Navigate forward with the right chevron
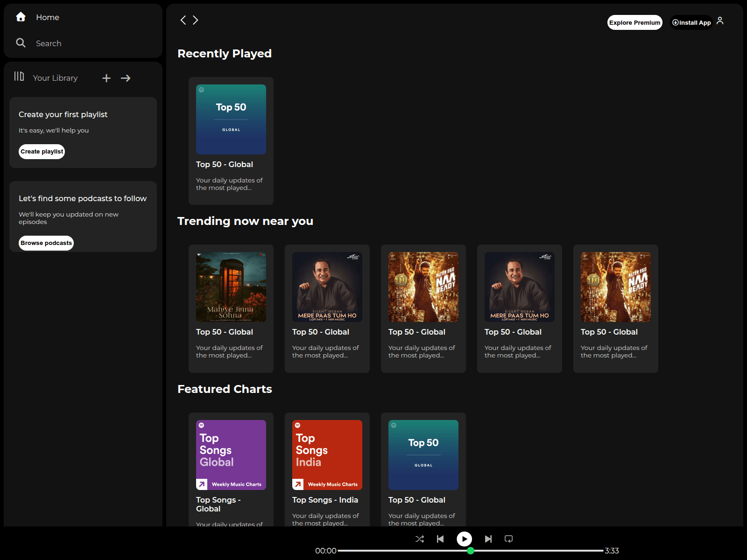 (196, 20)
